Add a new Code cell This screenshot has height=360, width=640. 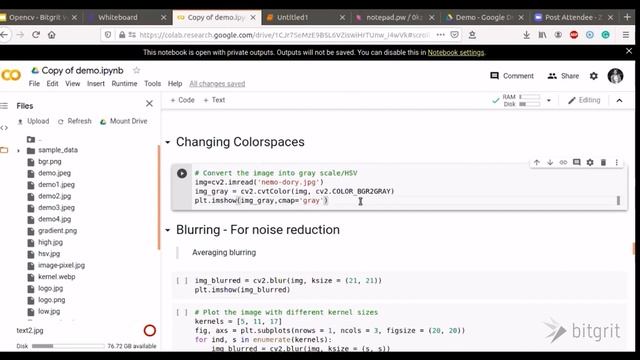point(182,100)
